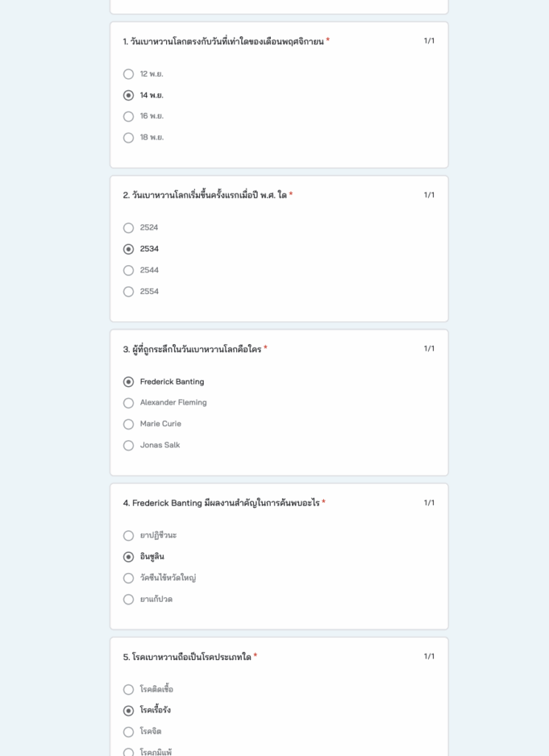
Task: Select year 2554 radio option
Action: [x=128, y=292]
